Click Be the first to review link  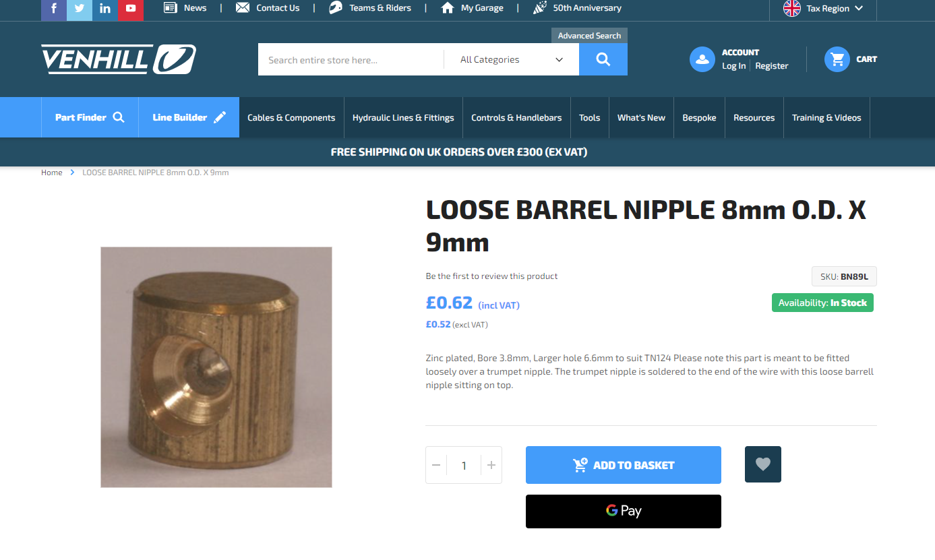492,276
